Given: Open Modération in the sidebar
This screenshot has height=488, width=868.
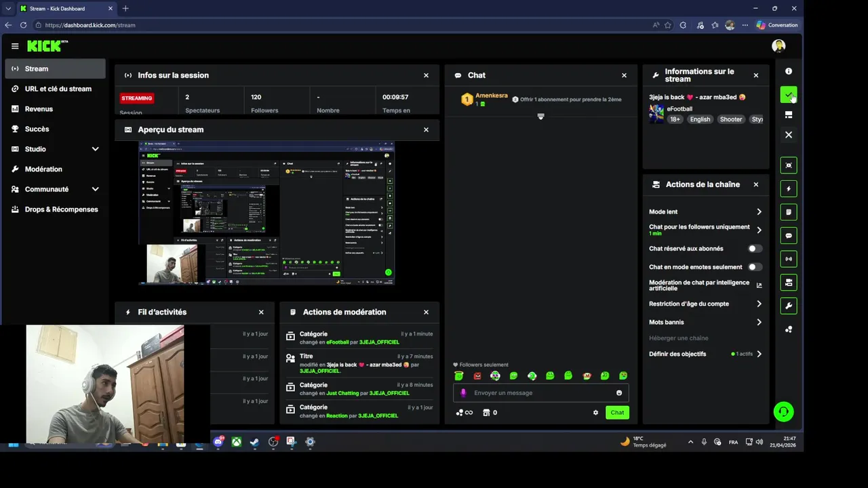Looking at the screenshot, I should pos(55,169).
